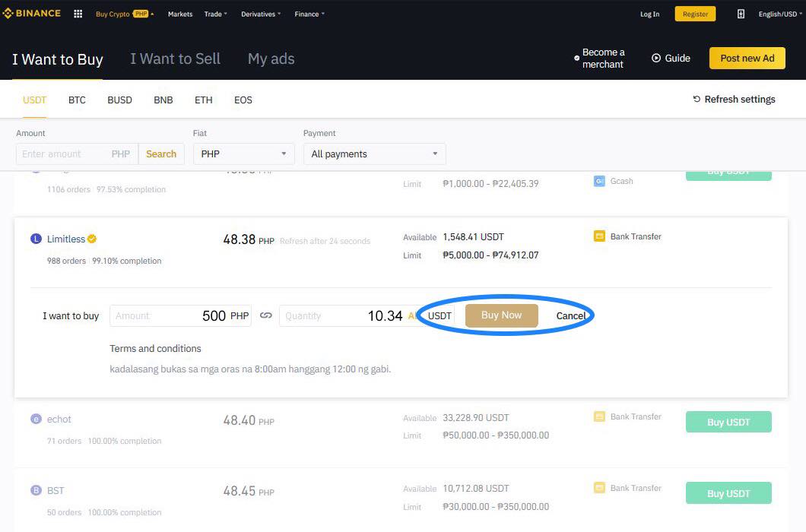Cancel the Limitless buy order
806x532 pixels.
pyautogui.click(x=570, y=315)
